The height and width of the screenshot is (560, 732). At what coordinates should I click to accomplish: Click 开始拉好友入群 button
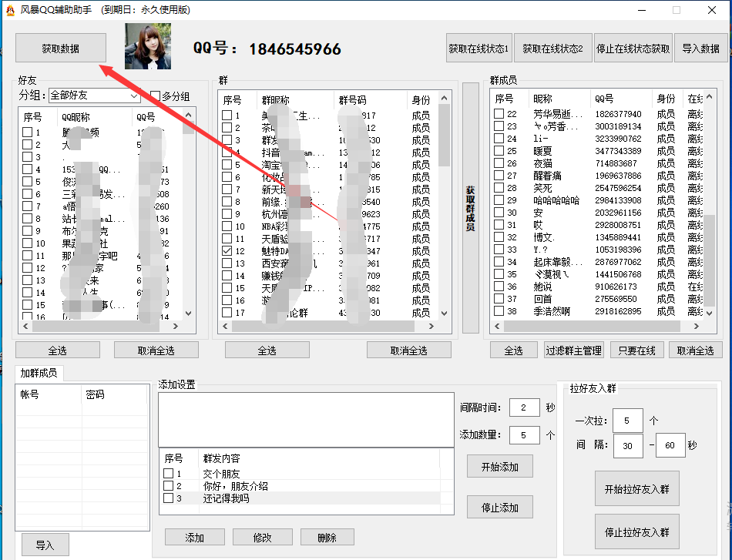[637, 488]
